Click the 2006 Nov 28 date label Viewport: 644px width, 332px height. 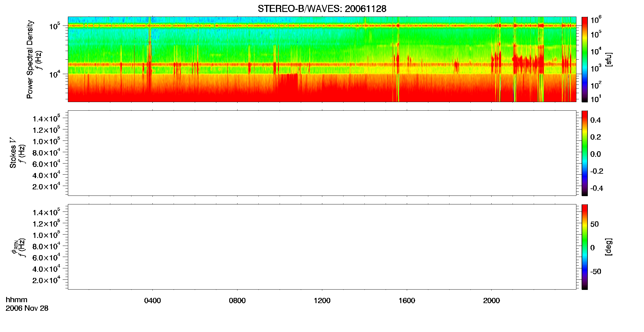(27, 308)
